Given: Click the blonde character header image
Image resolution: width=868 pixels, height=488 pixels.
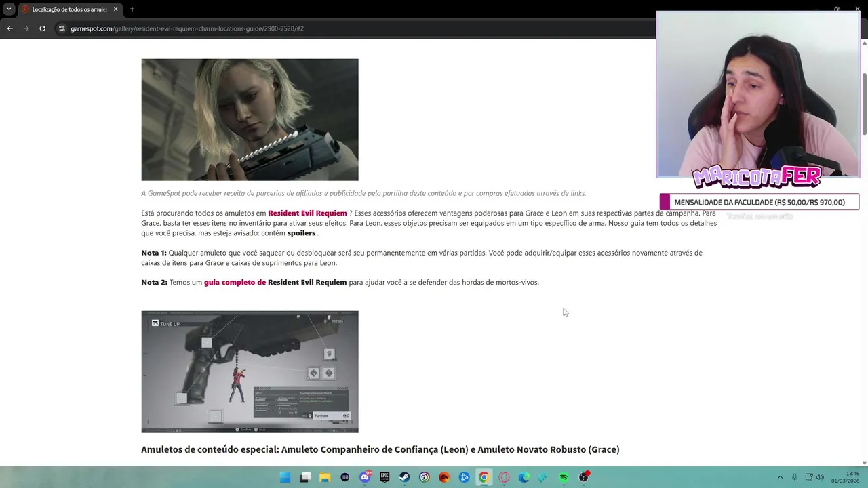Looking at the screenshot, I should pos(250,119).
